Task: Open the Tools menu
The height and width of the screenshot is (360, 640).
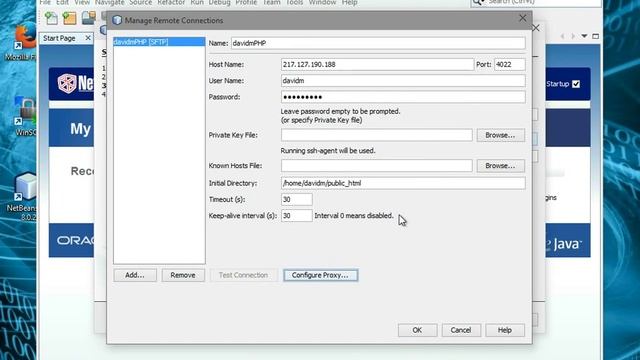Action: (x=294, y=2)
